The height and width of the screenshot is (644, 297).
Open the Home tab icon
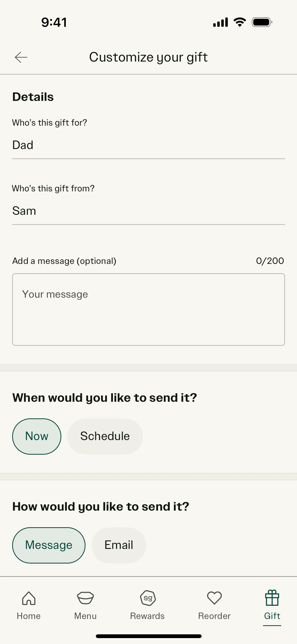click(x=29, y=598)
